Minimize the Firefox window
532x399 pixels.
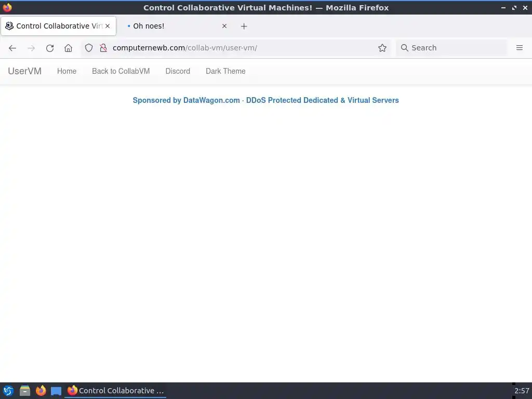pyautogui.click(x=503, y=7)
